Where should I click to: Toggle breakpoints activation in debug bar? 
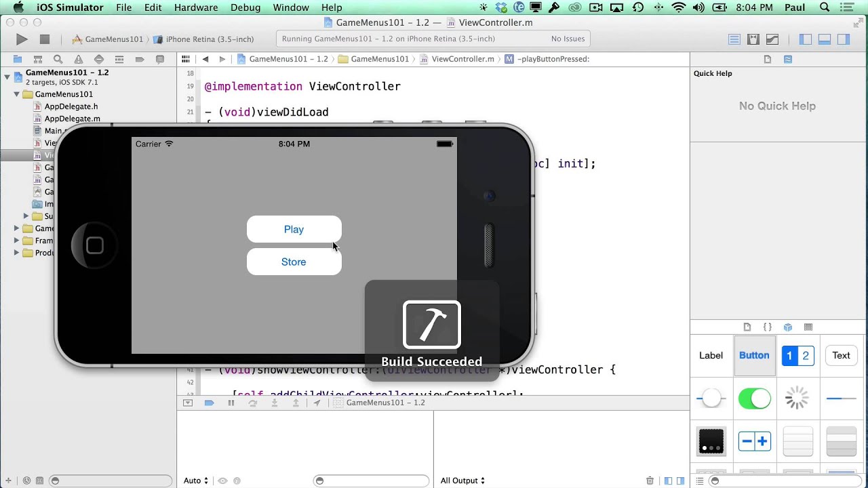210,403
